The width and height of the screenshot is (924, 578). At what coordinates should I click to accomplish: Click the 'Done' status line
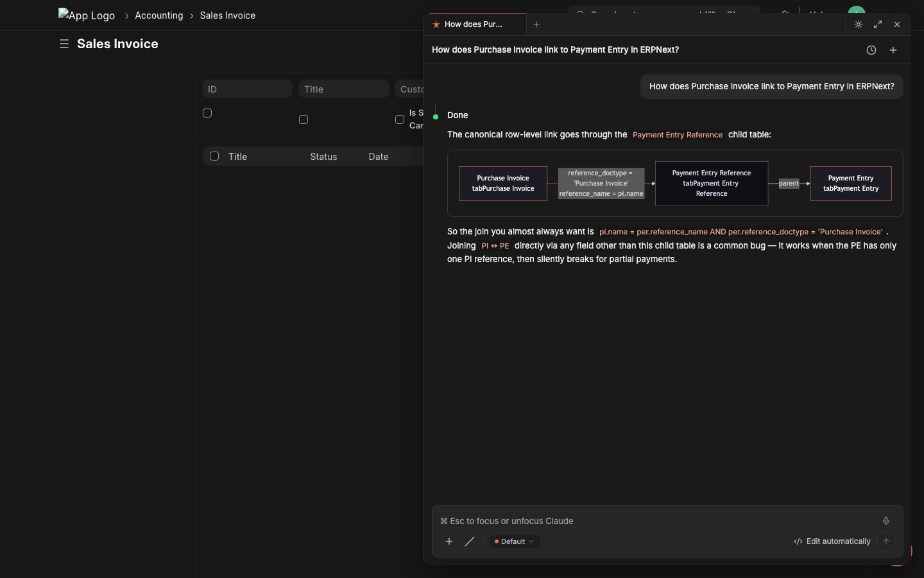tap(458, 116)
